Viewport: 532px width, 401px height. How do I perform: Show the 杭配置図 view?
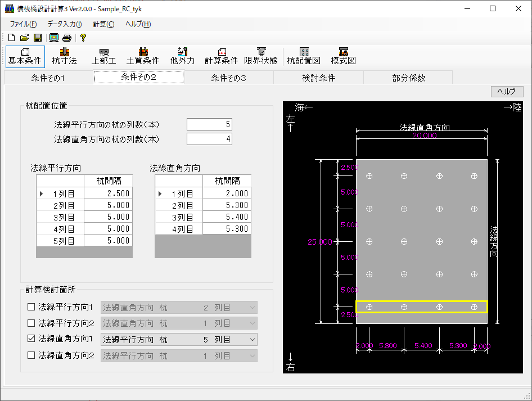click(304, 57)
